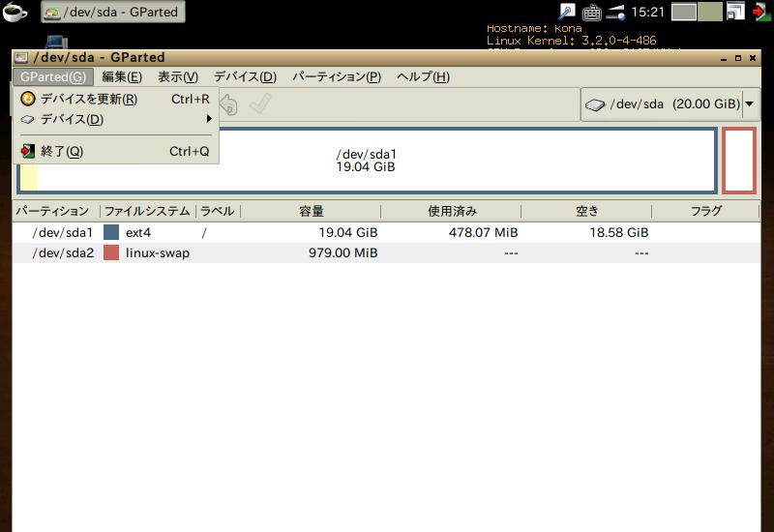
Task: Click the logout red arrow tray icon
Action: [761, 12]
